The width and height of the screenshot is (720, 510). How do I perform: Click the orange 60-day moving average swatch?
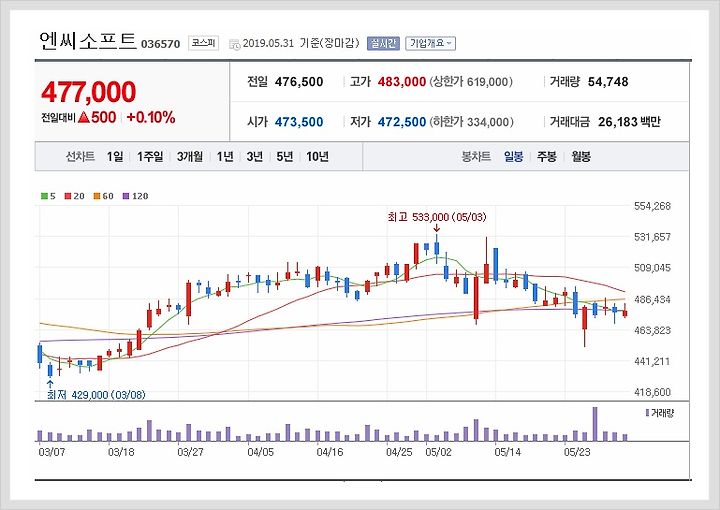(x=97, y=196)
